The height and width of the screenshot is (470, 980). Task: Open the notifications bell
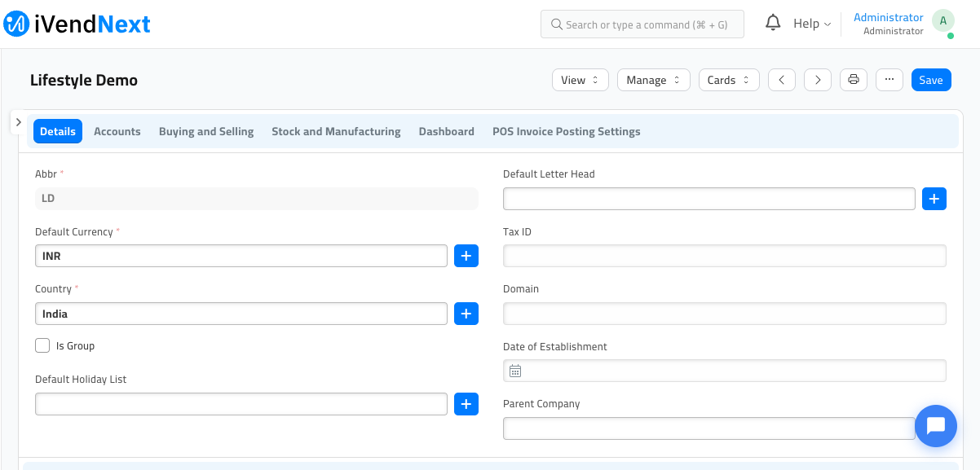click(773, 24)
